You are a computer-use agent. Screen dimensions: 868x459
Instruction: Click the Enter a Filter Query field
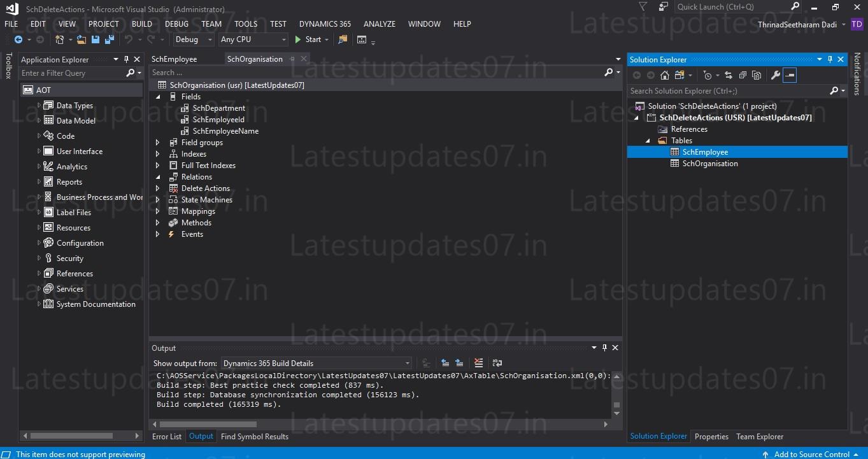pos(72,73)
